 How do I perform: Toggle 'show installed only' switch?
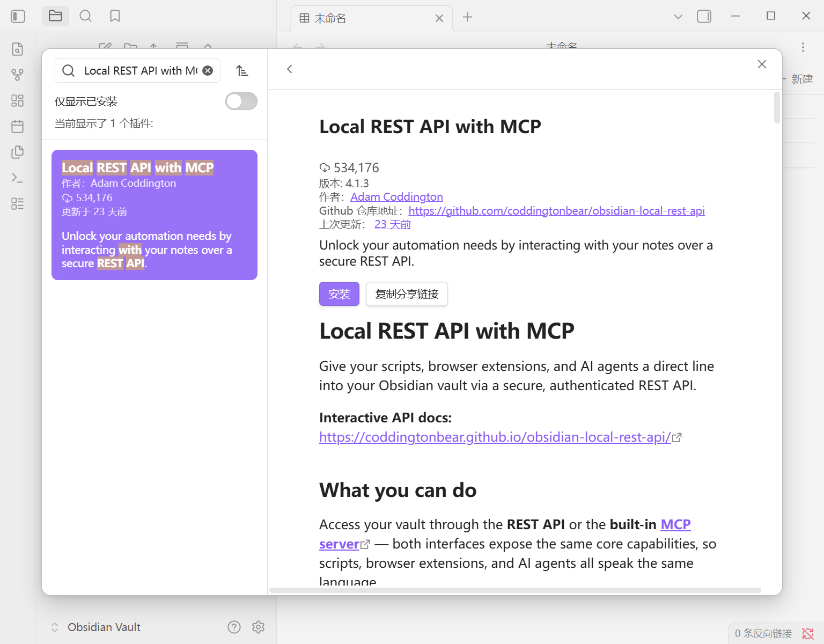pos(241,101)
